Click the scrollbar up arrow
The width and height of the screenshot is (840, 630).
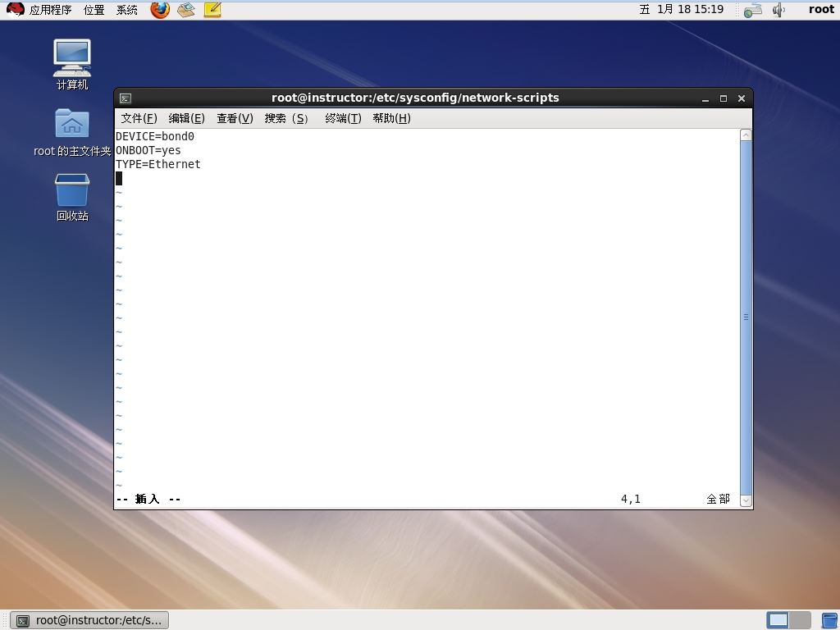[746, 135]
